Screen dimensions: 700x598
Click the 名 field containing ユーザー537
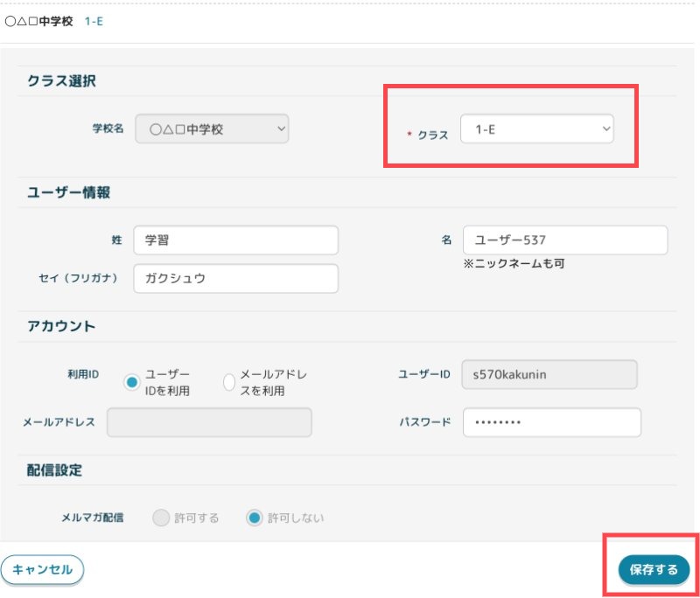point(565,240)
